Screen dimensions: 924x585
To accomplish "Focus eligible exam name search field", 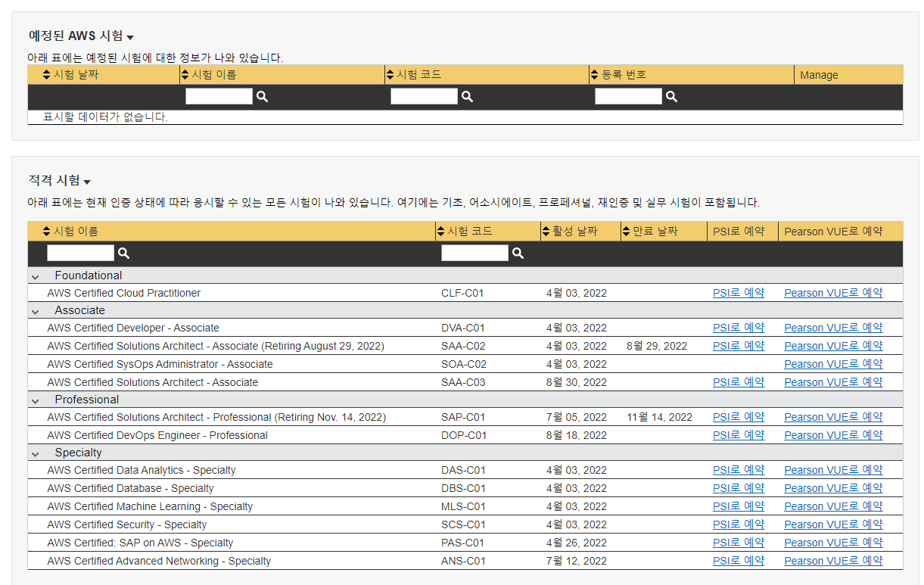I will (x=80, y=253).
